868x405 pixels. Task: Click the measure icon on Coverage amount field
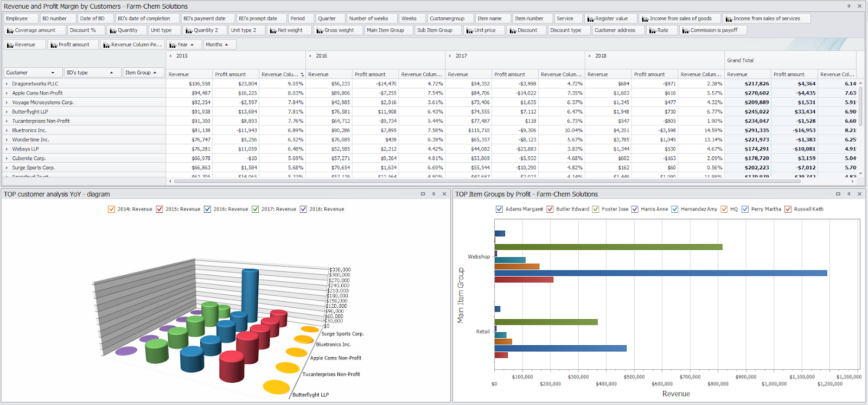pos(10,30)
